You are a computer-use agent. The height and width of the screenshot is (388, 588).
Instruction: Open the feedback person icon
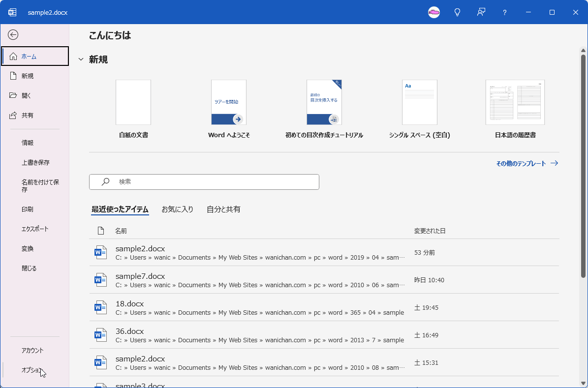[x=481, y=12]
